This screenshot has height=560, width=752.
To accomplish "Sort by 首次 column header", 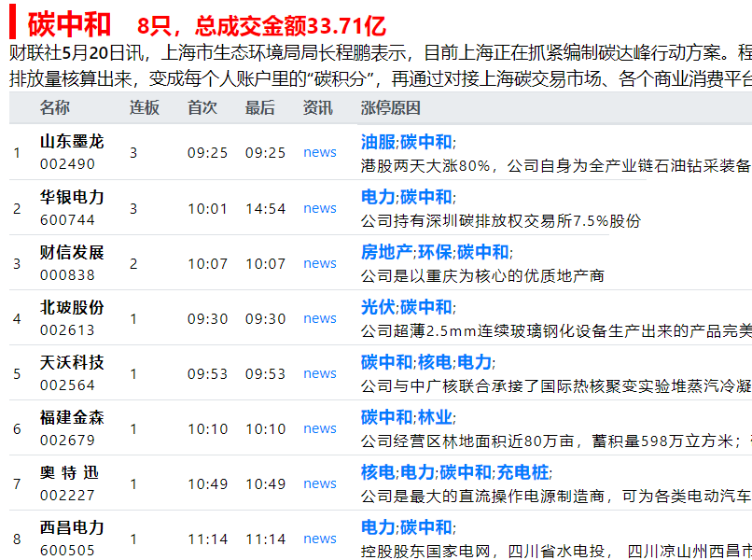I will (202, 108).
